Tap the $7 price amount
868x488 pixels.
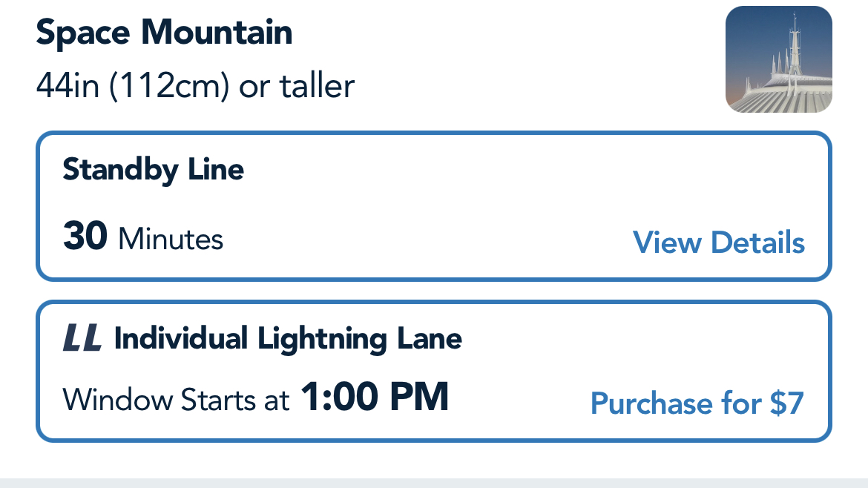(x=786, y=403)
